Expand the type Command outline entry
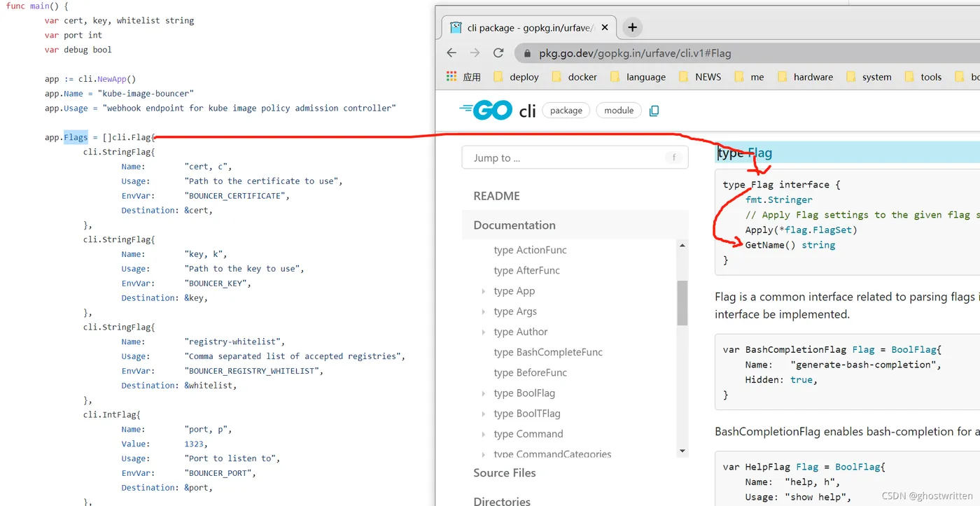 pos(482,434)
